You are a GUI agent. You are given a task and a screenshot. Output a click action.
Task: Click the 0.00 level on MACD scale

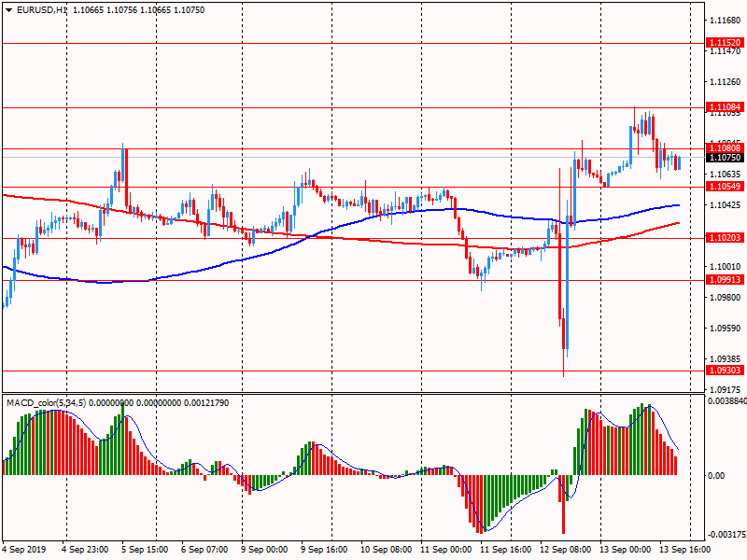click(x=715, y=476)
